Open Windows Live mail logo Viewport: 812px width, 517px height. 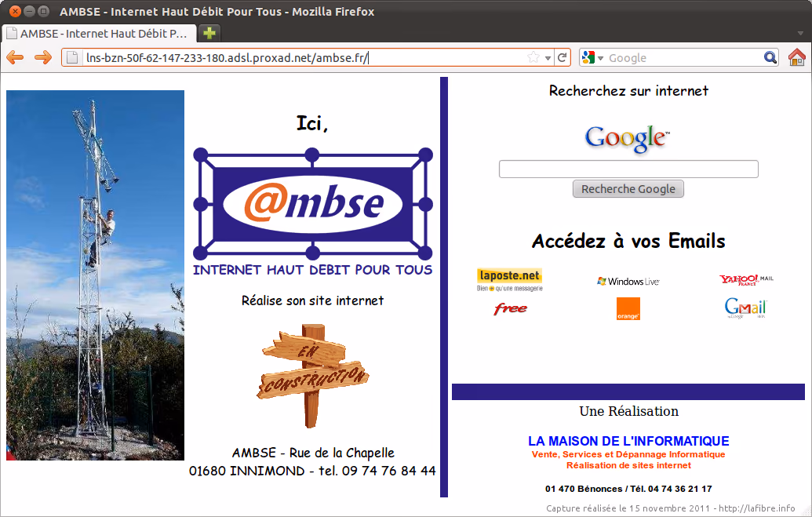[628, 282]
